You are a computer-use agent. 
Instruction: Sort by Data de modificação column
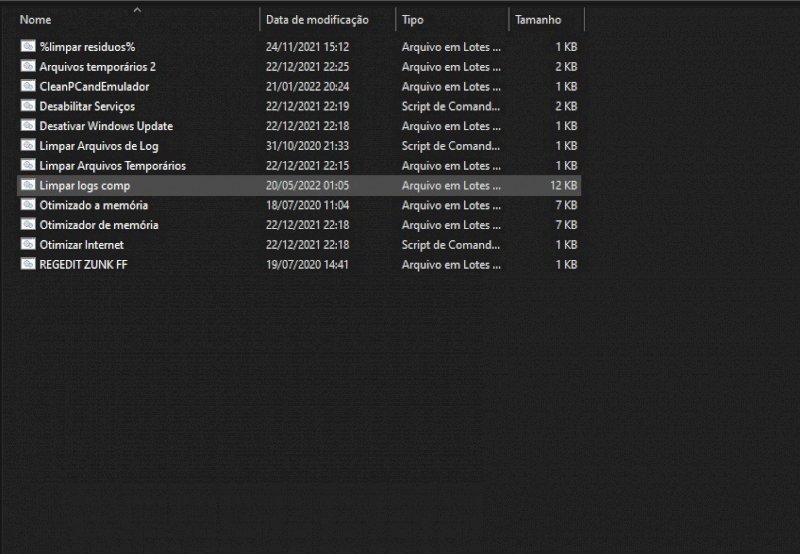tap(316, 20)
